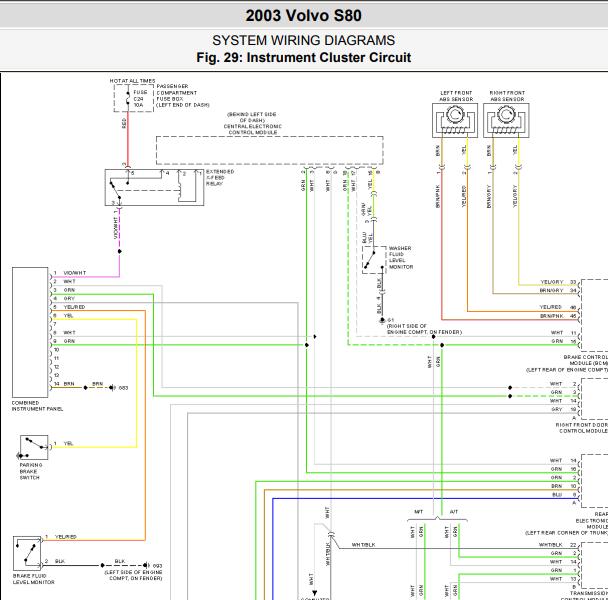
Task: Click the 'BRAKE FLUID LEVEL MONITOR' label
Action: [x=33, y=579]
